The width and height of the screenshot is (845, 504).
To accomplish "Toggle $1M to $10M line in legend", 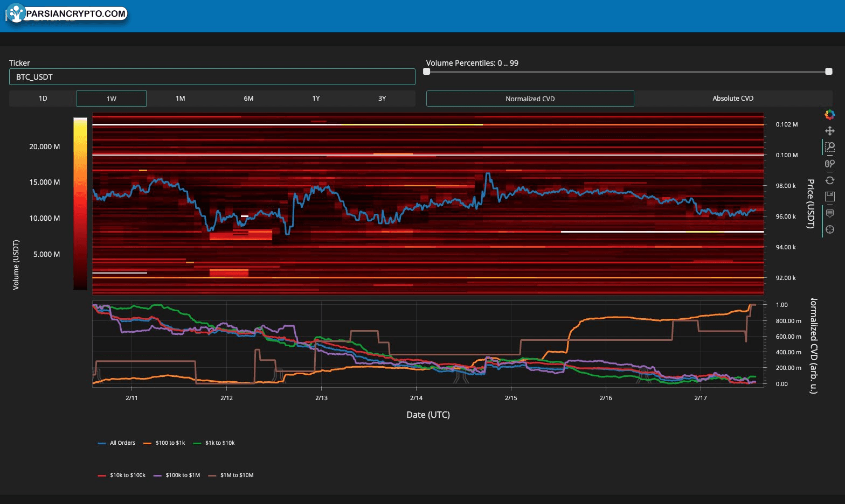I will (231, 475).
